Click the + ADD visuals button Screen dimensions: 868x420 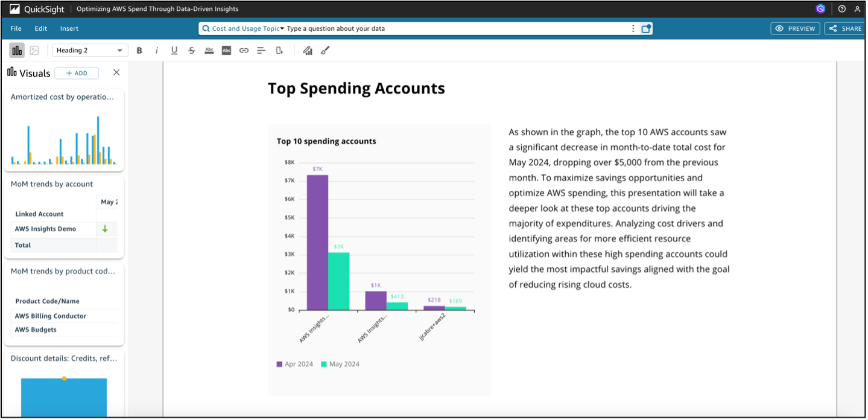click(x=77, y=73)
